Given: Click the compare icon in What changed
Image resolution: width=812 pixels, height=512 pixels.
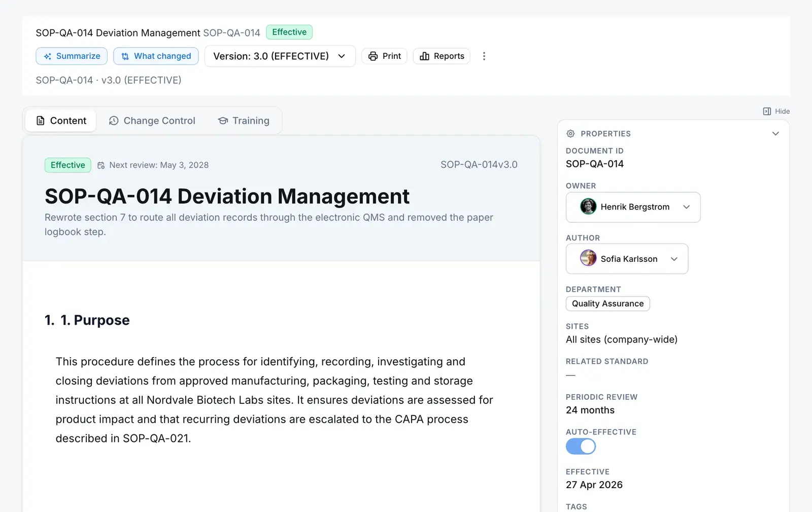Looking at the screenshot, I should [x=125, y=56].
